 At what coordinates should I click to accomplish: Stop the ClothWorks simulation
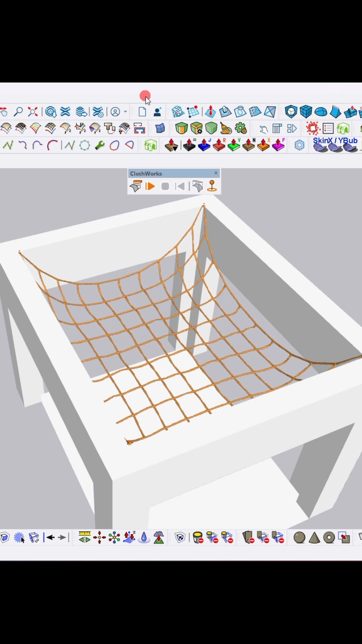click(x=165, y=186)
